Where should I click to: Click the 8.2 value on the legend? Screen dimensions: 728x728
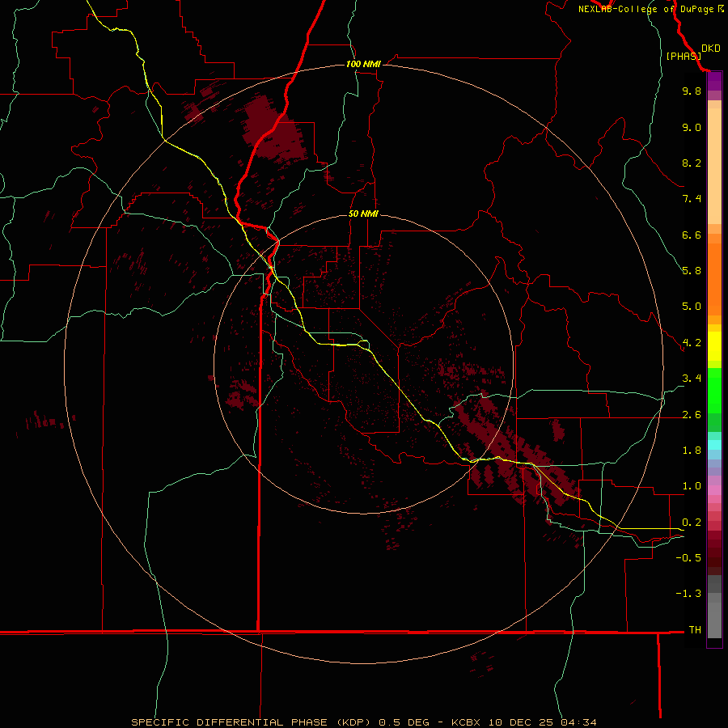(x=692, y=163)
